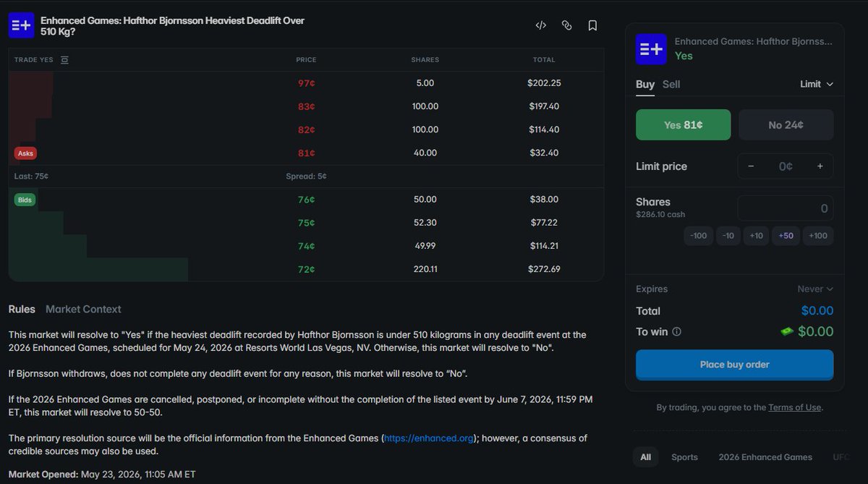Viewport: 868px width, 484px height.
Task: Subtract 100 shares with -100 button
Action: 698,236
